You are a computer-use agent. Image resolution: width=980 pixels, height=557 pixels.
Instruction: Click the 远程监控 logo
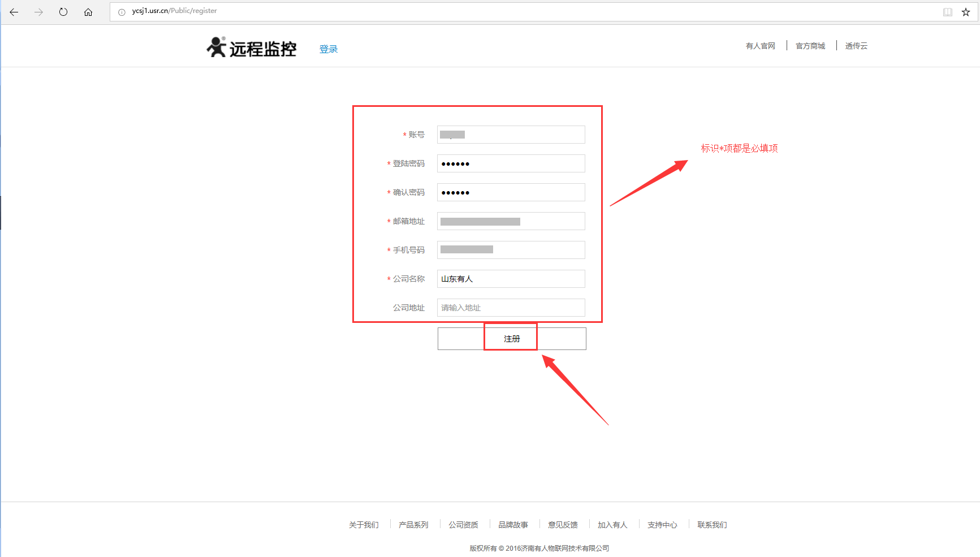[252, 48]
